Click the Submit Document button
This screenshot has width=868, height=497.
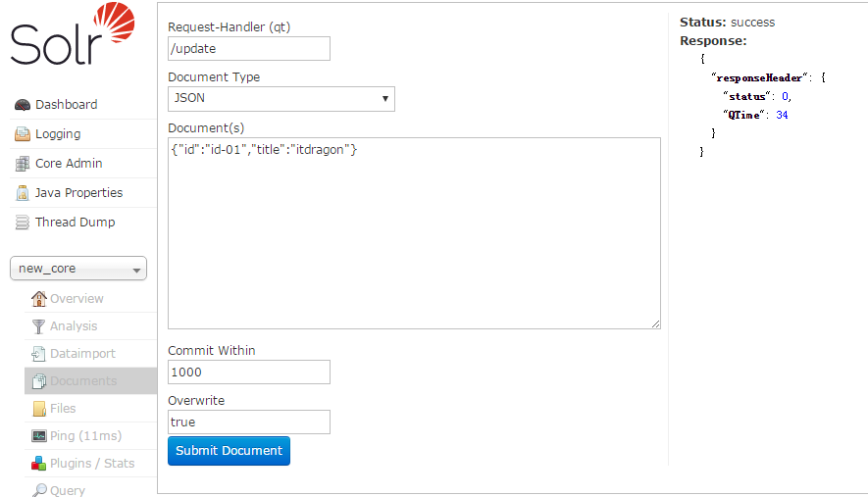coord(229,451)
